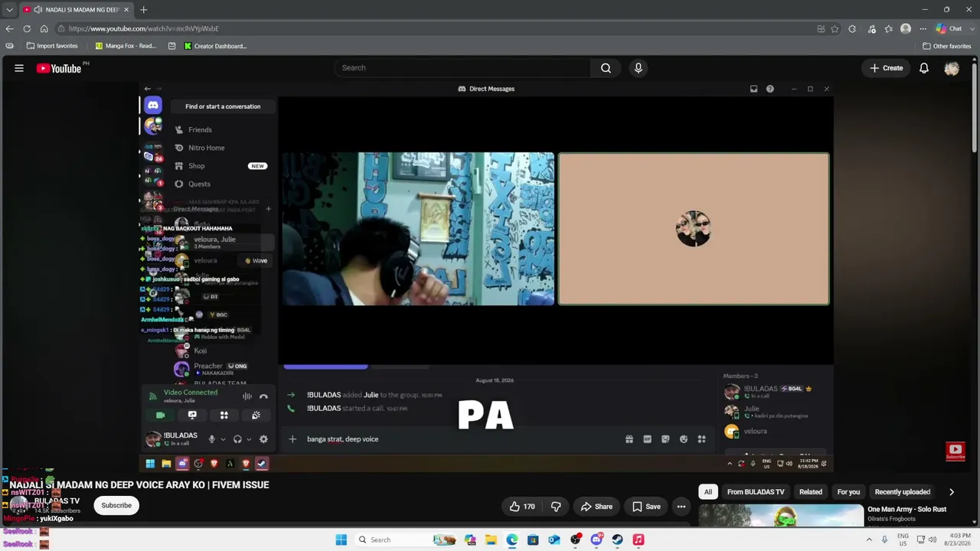Open the browser favorites list icon
Image resolution: width=980 pixels, height=551 pixels.
pos(888,29)
